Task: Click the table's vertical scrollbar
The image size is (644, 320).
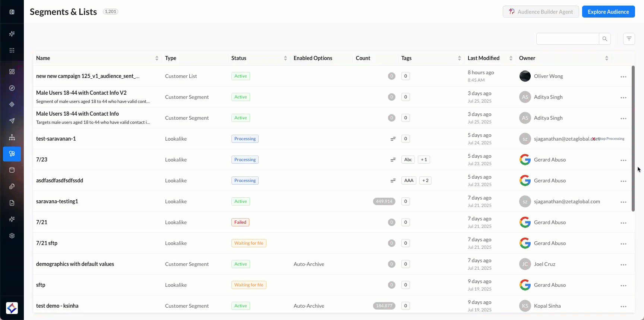Action: coord(633,139)
